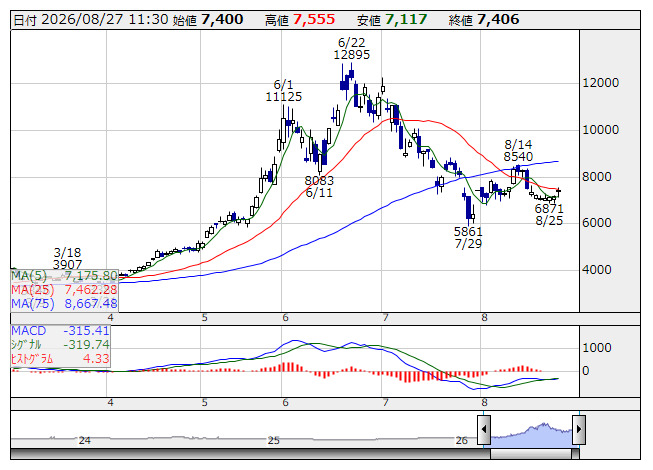Click year 25 in the overview navigator
653x470 pixels.
point(273,440)
